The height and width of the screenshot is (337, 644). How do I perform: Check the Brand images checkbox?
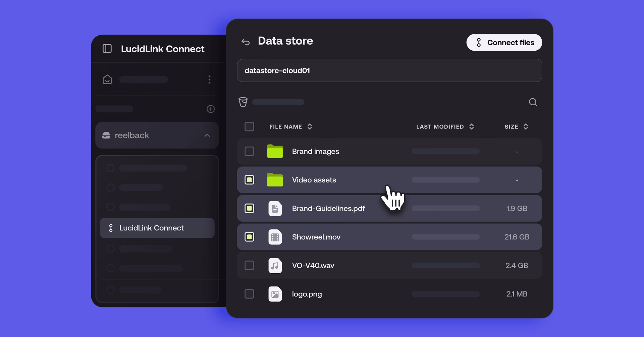249,151
